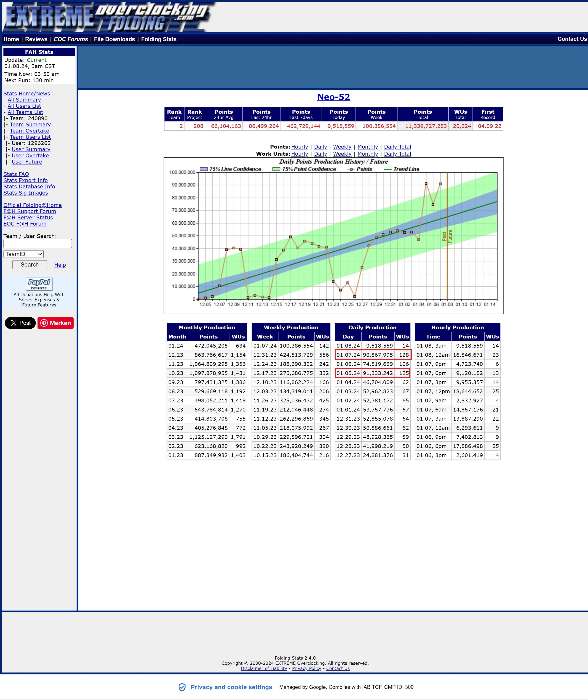
Task: Click the X Post share button
Action: (20, 323)
